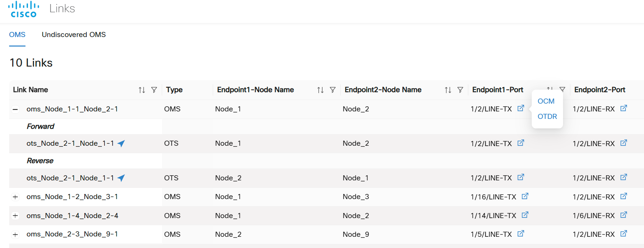Click the Endpoint1-Port column header text
Screen dimensions: 644x248
[498, 90]
